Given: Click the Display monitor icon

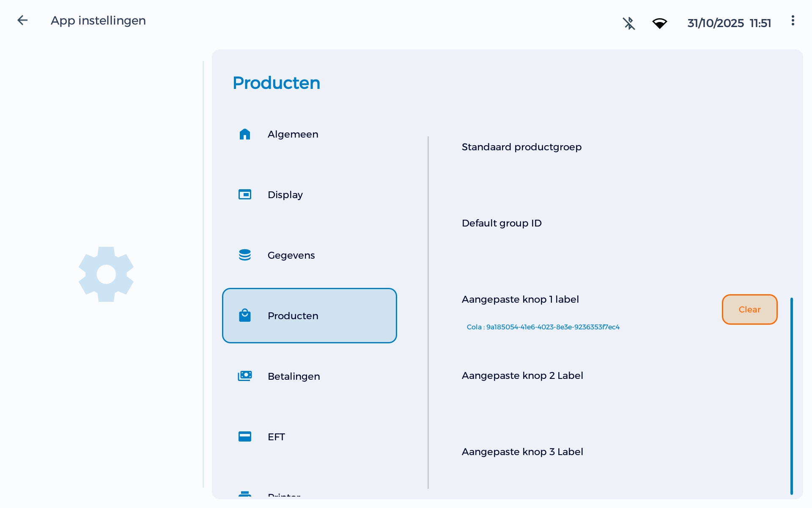Looking at the screenshot, I should coord(245,194).
